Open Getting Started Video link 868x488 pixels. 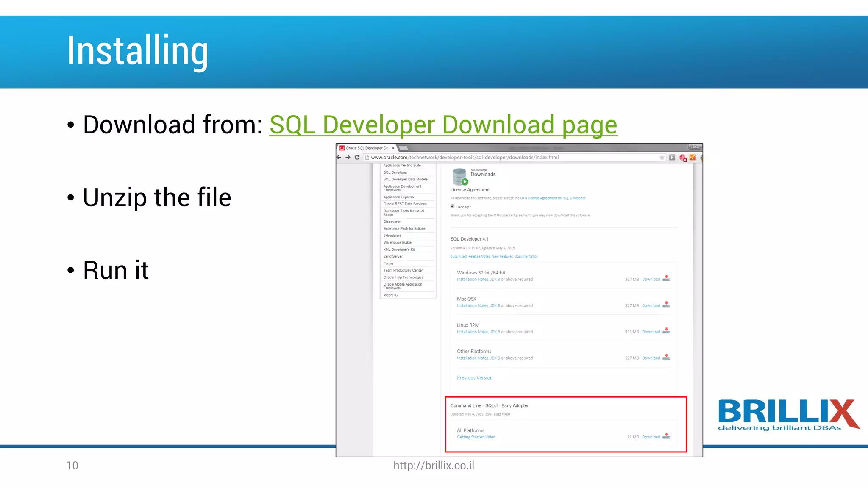(x=476, y=437)
